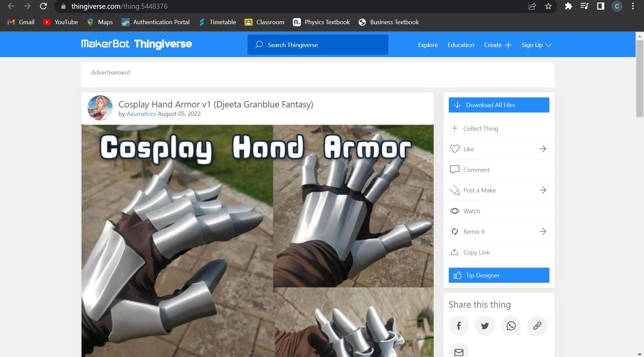The image size is (644, 357).
Task: Expand the Post a Make arrow
Action: (x=543, y=190)
